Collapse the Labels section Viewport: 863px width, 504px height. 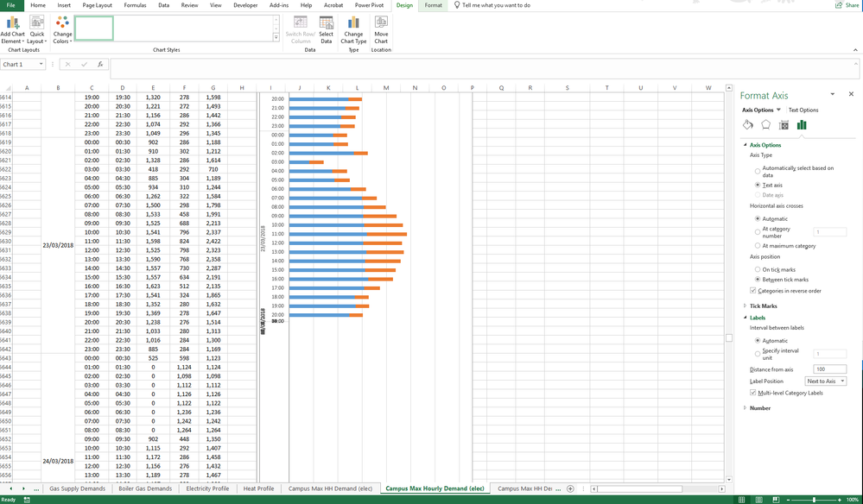[x=746, y=318]
